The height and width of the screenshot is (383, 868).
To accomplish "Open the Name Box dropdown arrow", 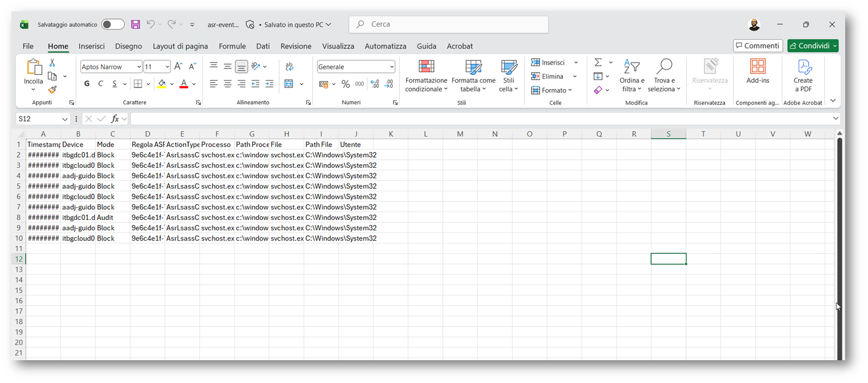I will (x=65, y=119).
